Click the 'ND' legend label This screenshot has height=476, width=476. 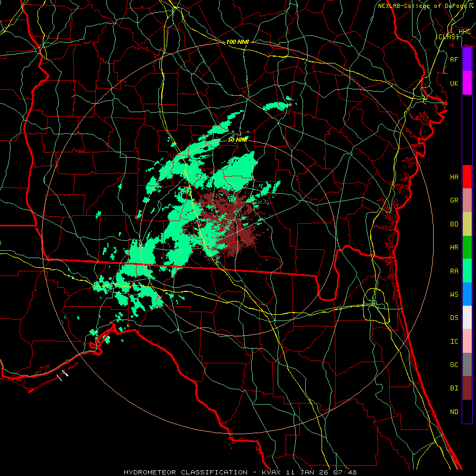click(x=454, y=412)
